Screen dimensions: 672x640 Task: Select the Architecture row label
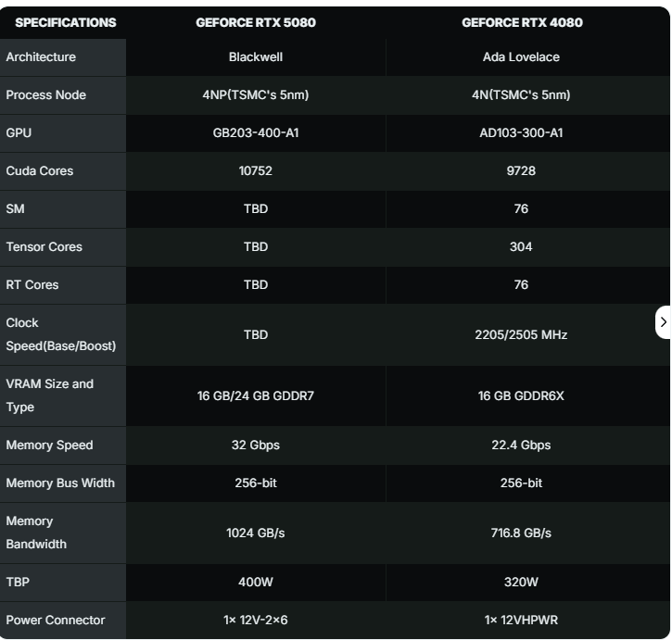(x=41, y=57)
